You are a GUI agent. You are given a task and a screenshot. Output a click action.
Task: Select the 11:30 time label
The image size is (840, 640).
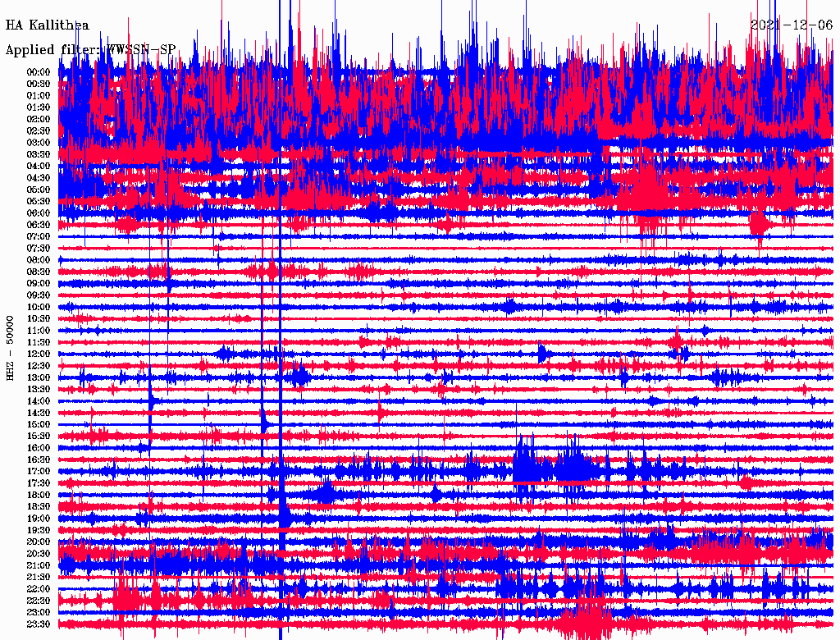39,342
